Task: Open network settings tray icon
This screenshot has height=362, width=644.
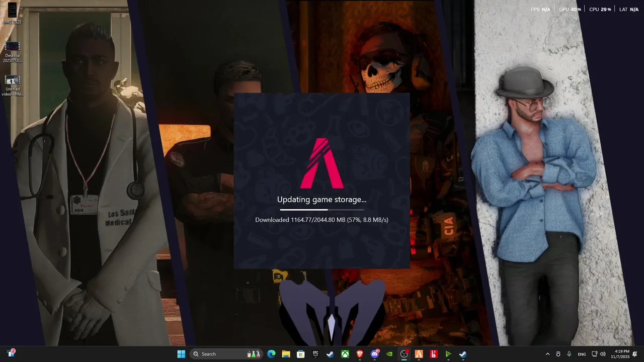Action: click(594, 354)
